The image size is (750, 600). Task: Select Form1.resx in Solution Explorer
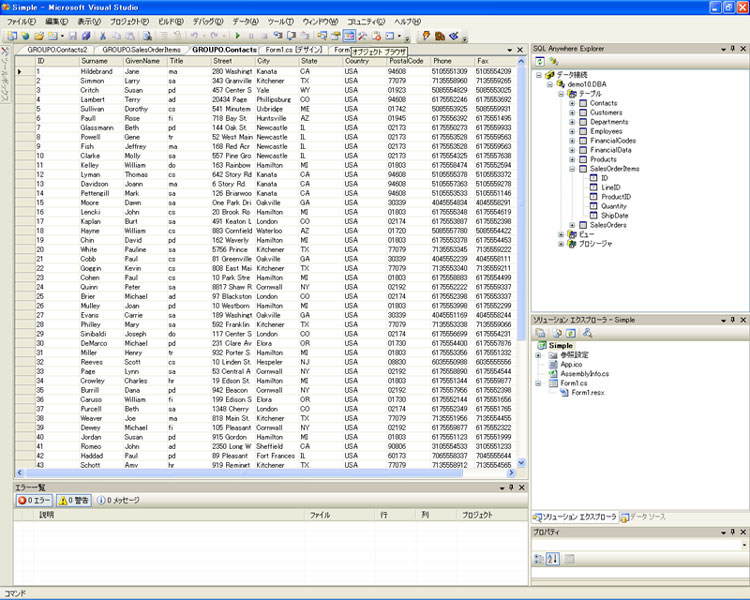point(588,392)
